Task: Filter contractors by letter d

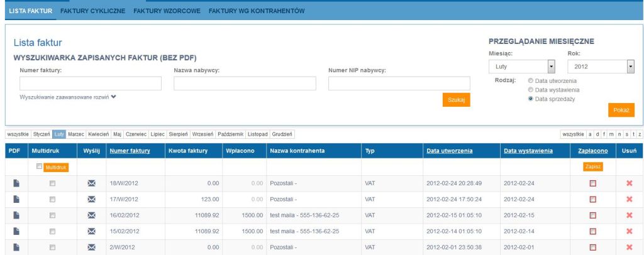Action: (x=597, y=134)
